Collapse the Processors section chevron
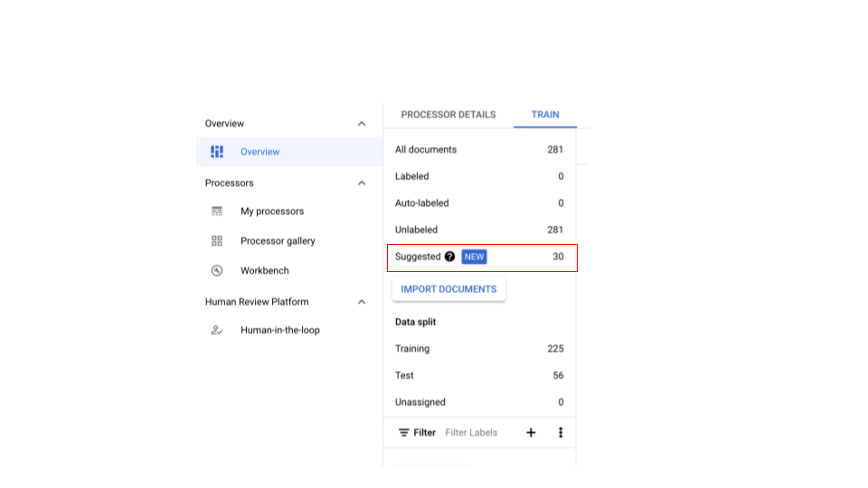This screenshot has width=868, height=488. point(362,183)
